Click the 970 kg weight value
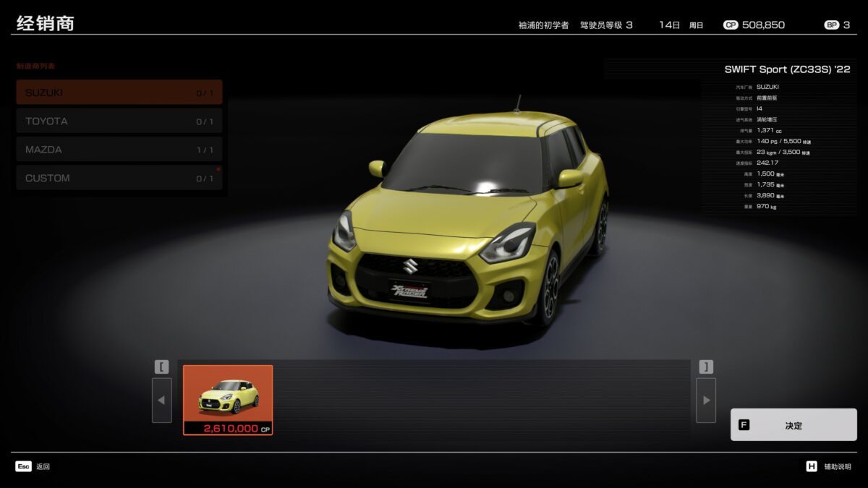 (767, 207)
